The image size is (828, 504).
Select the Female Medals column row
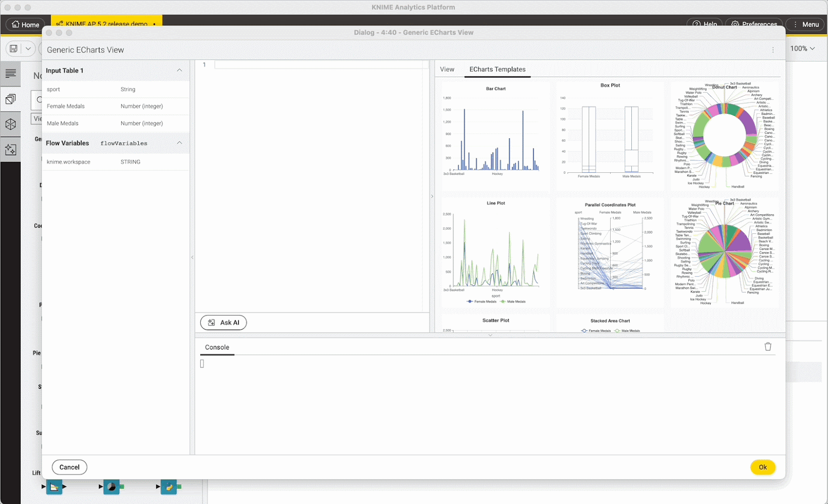click(x=116, y=106)
